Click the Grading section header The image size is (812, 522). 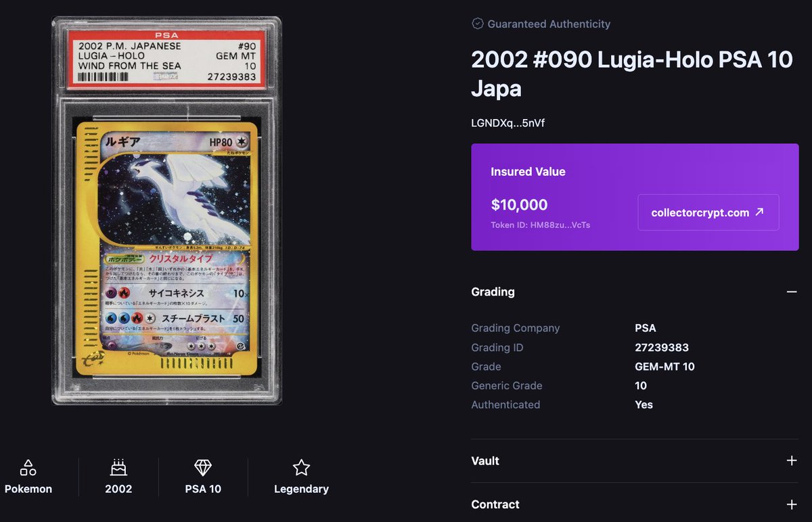click(x=635, y=292)
